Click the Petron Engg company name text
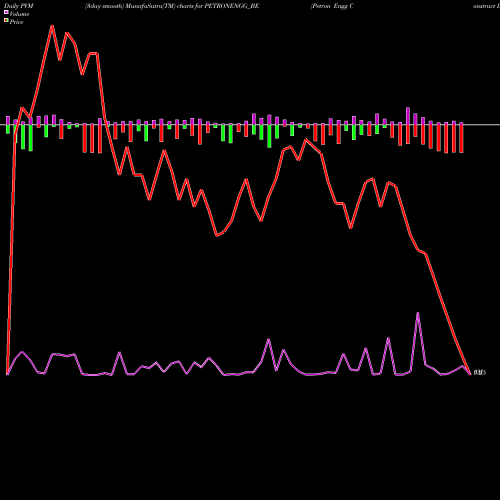 [332, 6]
